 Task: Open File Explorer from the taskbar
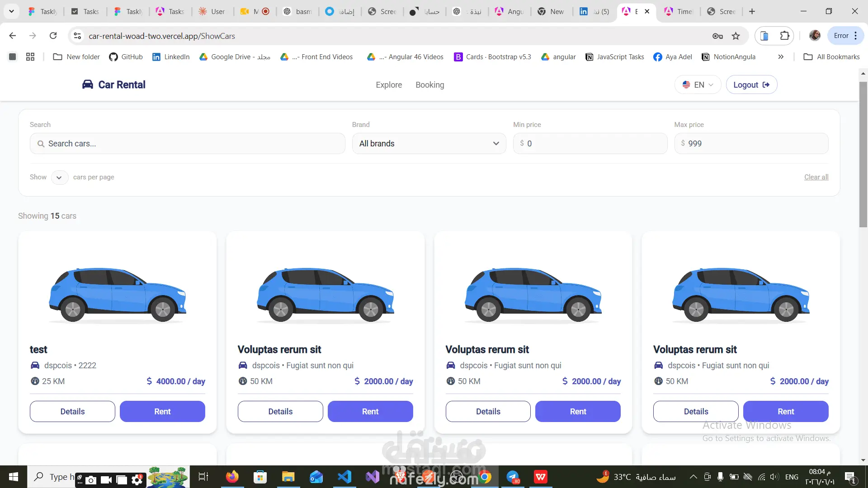point(288,477)
